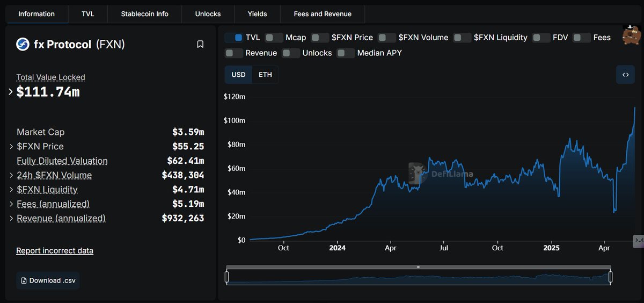Click the collapse icon beside the chart's Apr label
This screenshot has height=303, width=644.
[639, 240]
